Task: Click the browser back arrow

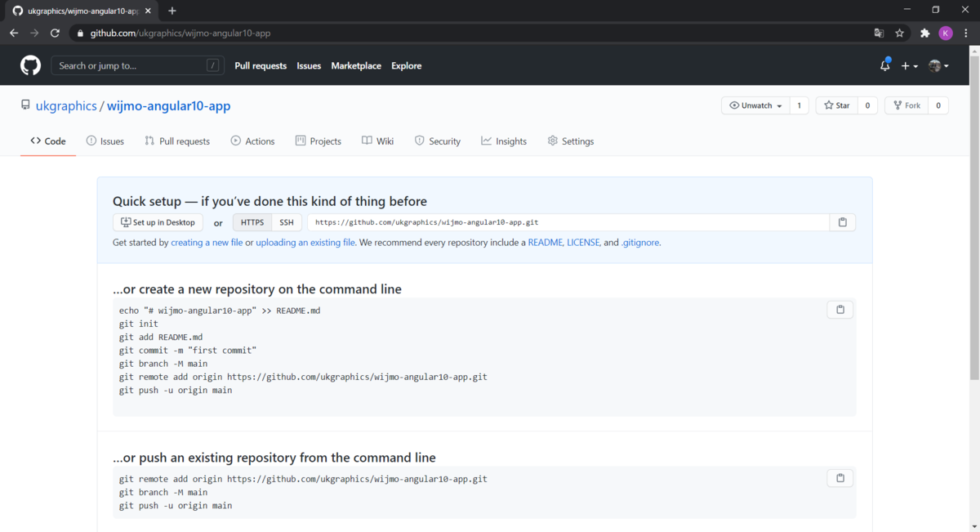Action: [14, 34]
